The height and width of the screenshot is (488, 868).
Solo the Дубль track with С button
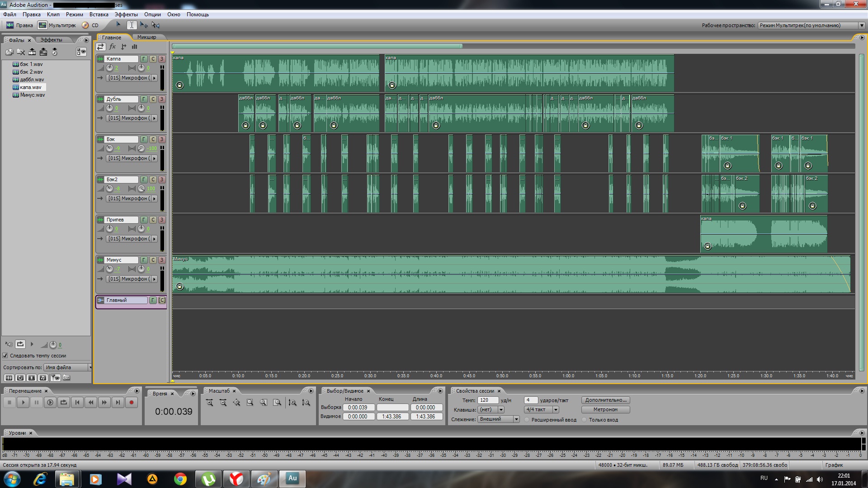[153, 99]
